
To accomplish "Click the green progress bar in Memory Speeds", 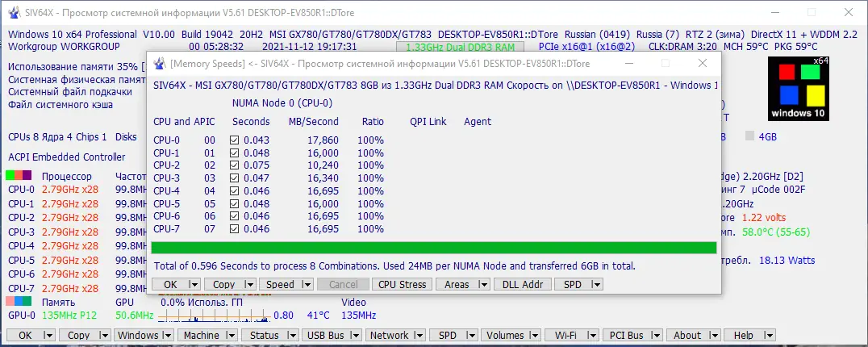I will click(433, 248).
